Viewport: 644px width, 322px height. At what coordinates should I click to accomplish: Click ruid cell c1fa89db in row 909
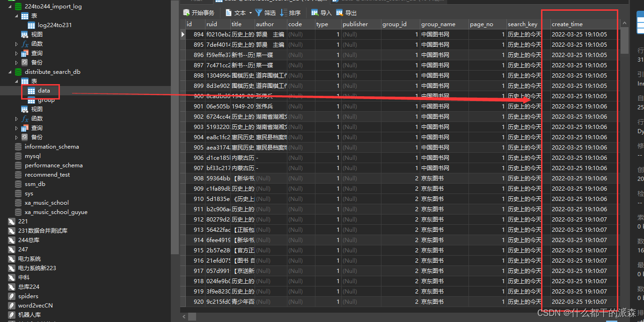[218, 189]
